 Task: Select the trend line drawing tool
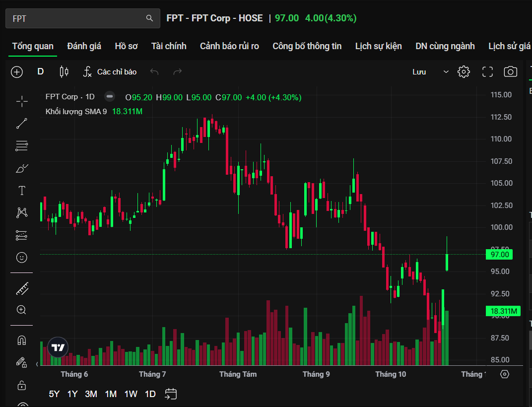(22, 124)
